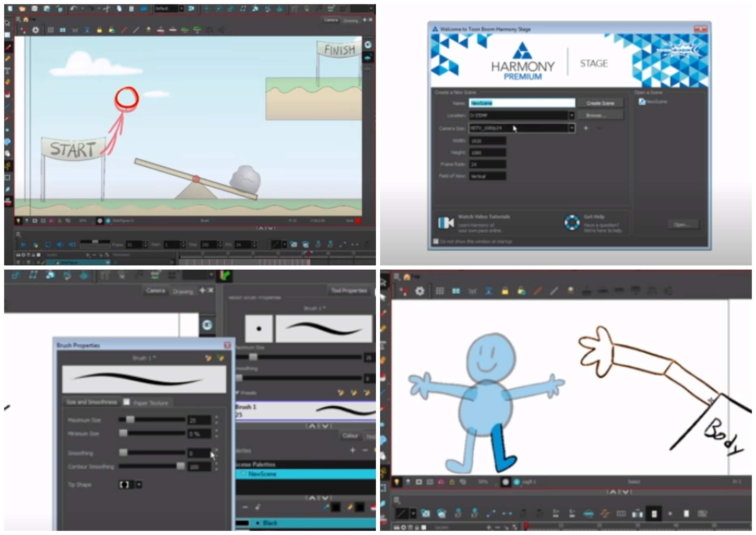This screenshot has width=756, height=535.
Task: Select the NewScene palette under Scene Palettes
Action: 305,474
